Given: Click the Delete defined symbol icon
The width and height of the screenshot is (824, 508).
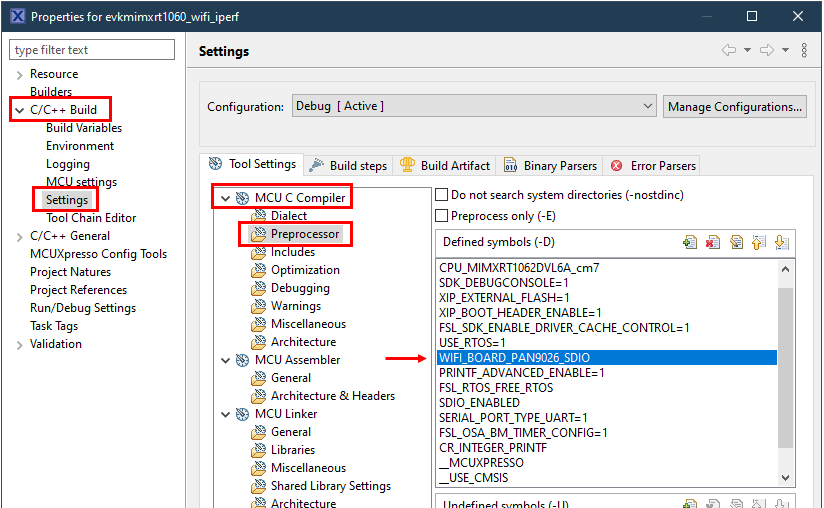Looking at the screenshot, I should (713, 242).
